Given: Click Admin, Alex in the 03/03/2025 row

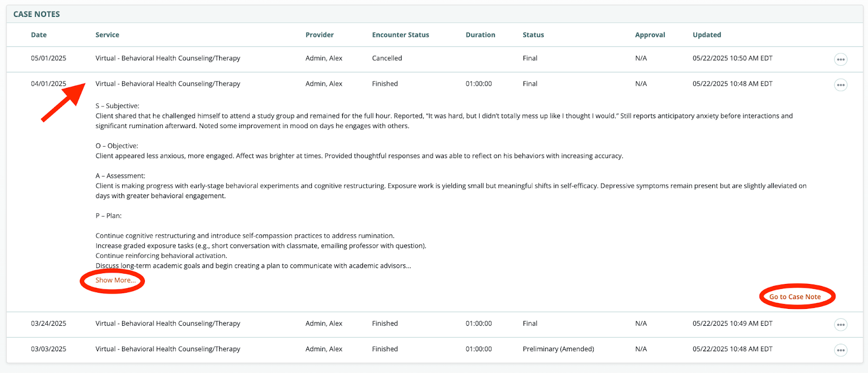Looking at the screenshot, I should [324, 349].
